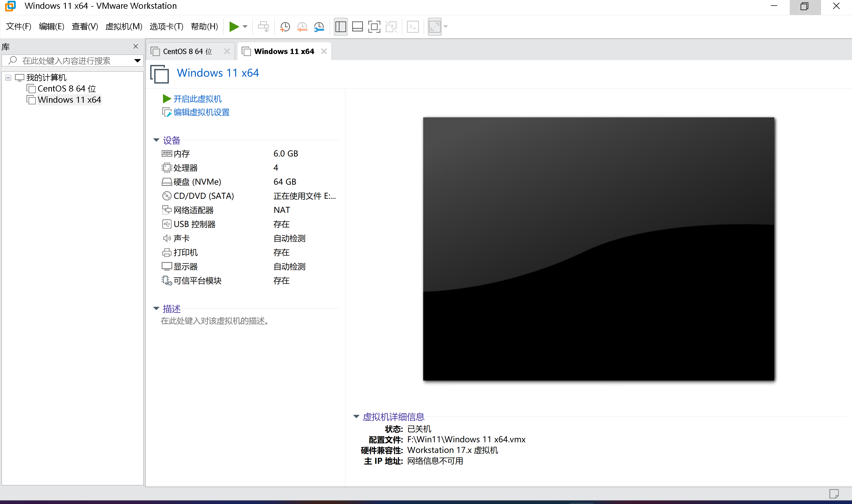Open the 选项卡(T) menu
The image size is (852, 504).
pos(166,27)
